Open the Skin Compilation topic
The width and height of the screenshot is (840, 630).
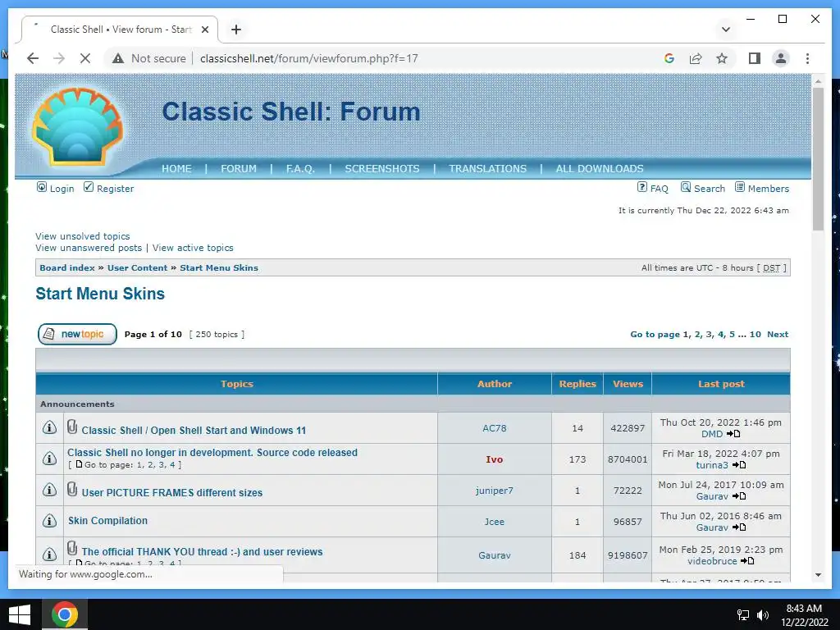click(107, 521)
